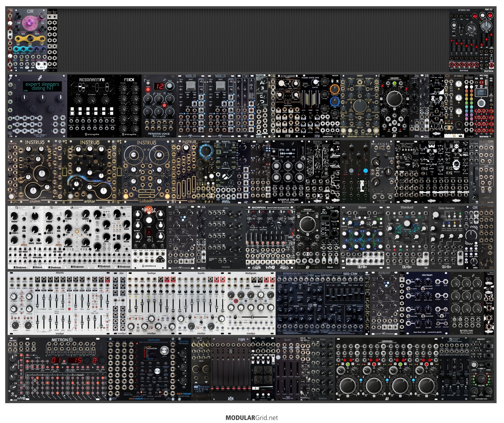This screenshot has width=504, height=423.
Task: Select the Resonant FB module
Action: coord(92,106)
